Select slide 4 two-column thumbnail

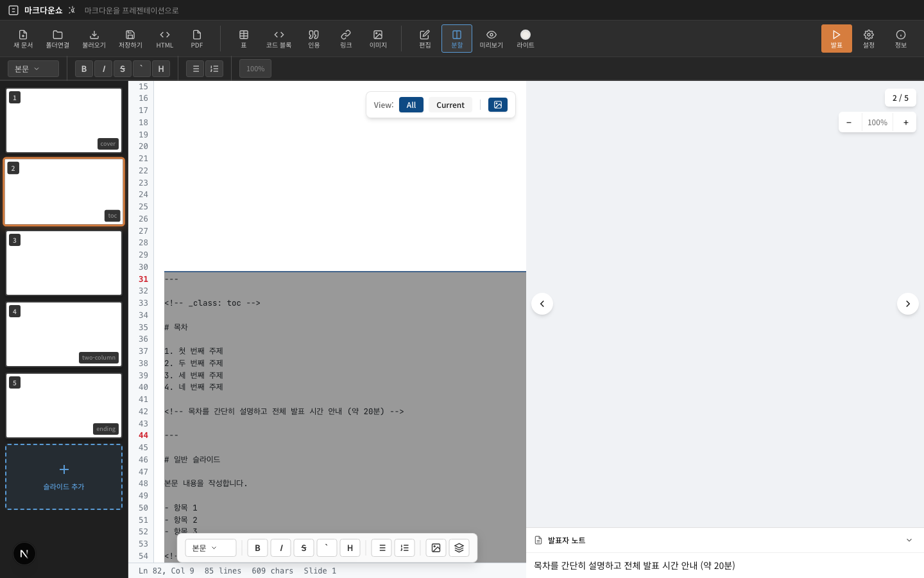tap(64, 334)
